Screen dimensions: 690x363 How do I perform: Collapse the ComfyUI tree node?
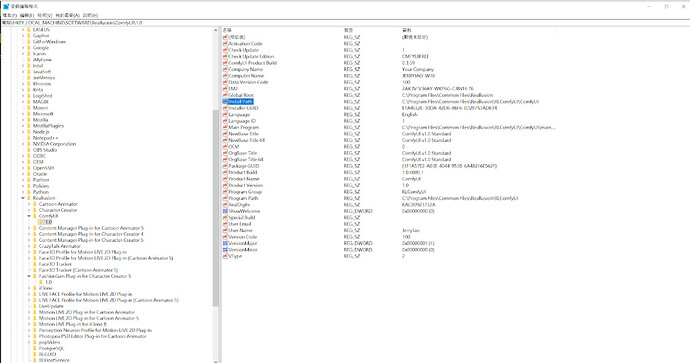tap(29, 216)
